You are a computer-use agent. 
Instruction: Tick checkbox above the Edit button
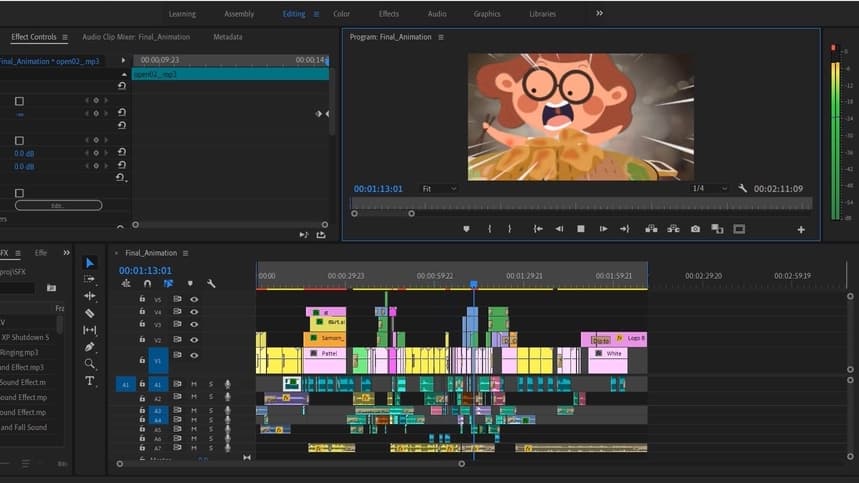19,193
